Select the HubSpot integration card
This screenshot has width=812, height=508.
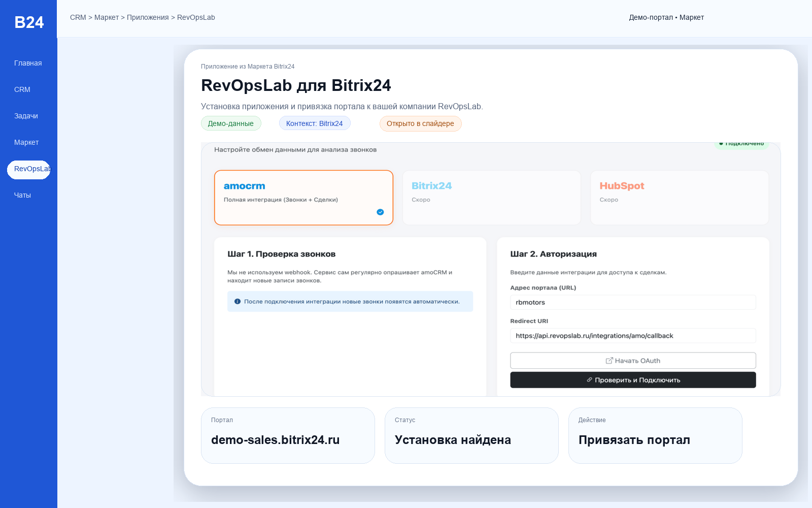coord(680,198)
